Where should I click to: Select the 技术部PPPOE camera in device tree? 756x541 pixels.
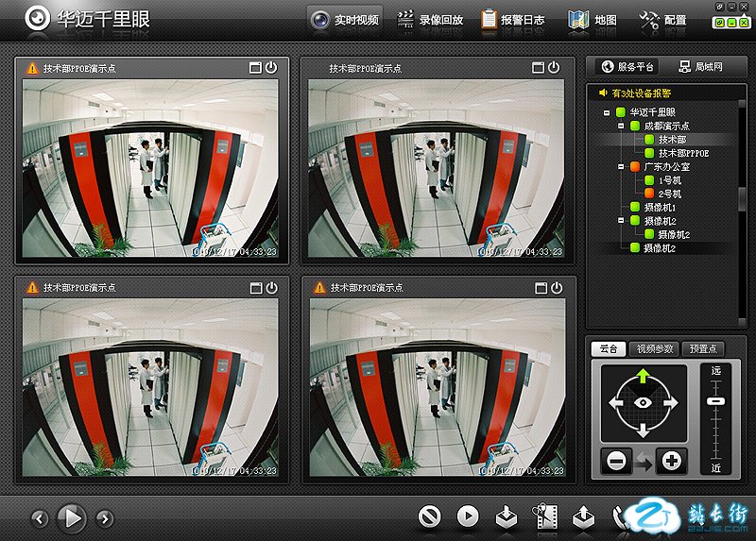point(683,153)
